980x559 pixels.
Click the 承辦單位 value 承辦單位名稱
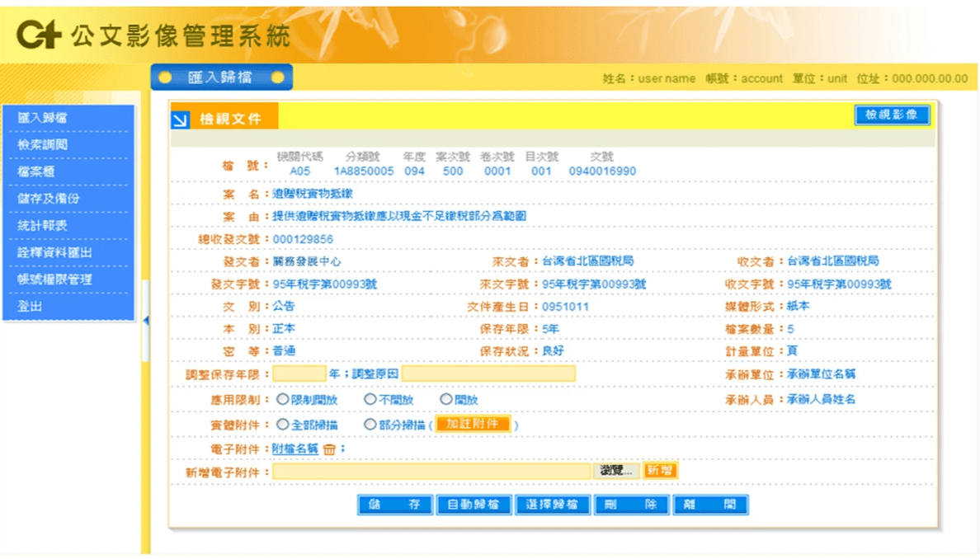click(821, 374)
